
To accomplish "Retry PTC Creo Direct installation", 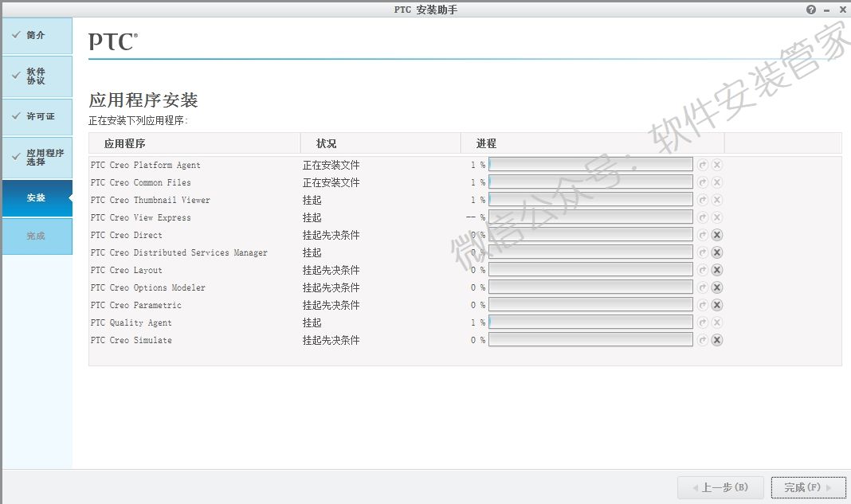I will pos(703,234).
